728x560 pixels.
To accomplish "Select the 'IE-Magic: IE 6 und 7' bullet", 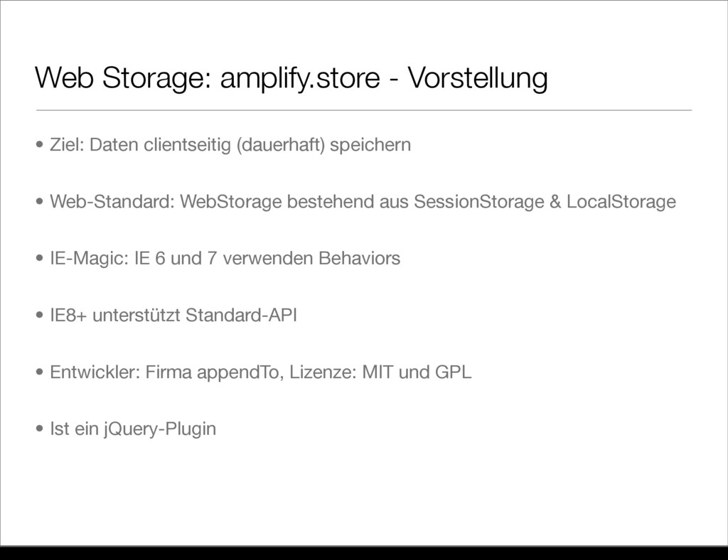I will [225, 259].
